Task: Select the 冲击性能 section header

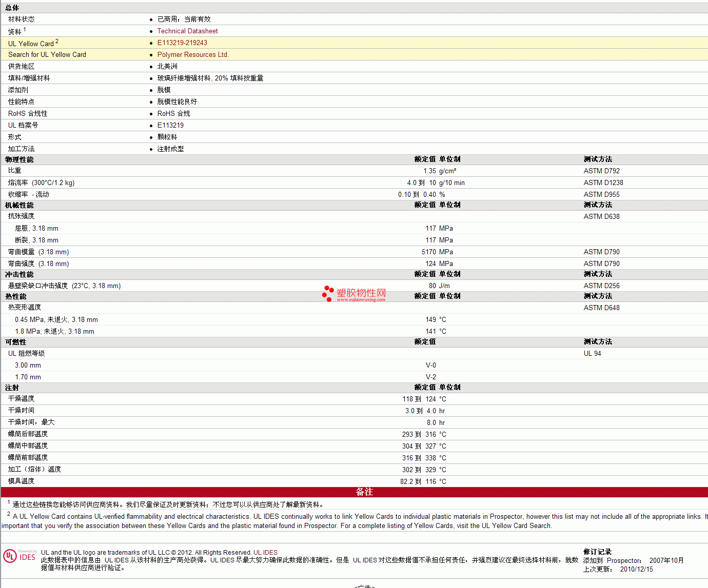Action: click(19, 275)
